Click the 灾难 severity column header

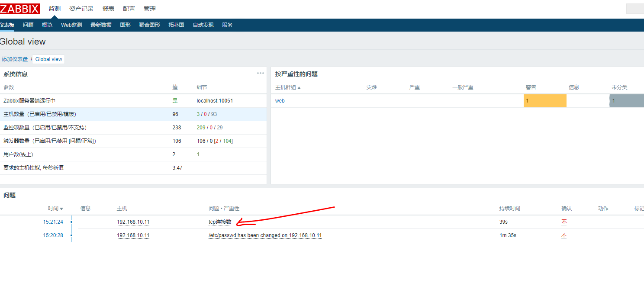click(371, 87)
